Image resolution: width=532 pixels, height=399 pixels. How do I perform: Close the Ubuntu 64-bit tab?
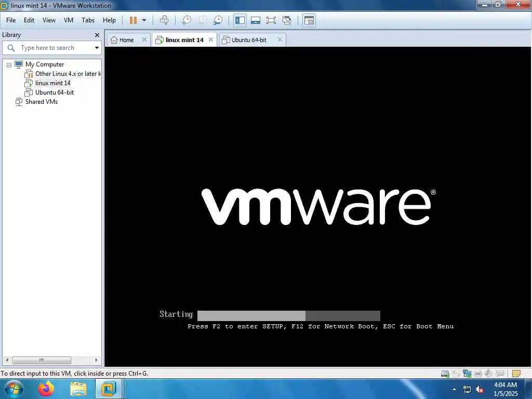coord(280,39)
